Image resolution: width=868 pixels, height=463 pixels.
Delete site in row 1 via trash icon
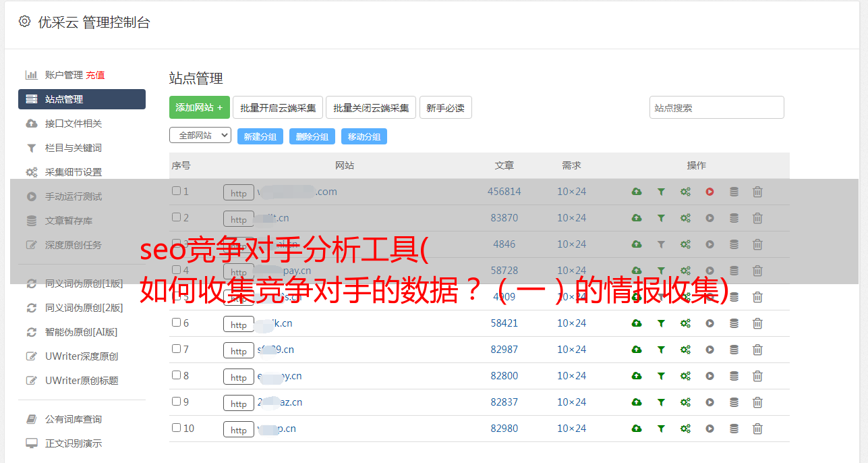click(x=757, y=192)
